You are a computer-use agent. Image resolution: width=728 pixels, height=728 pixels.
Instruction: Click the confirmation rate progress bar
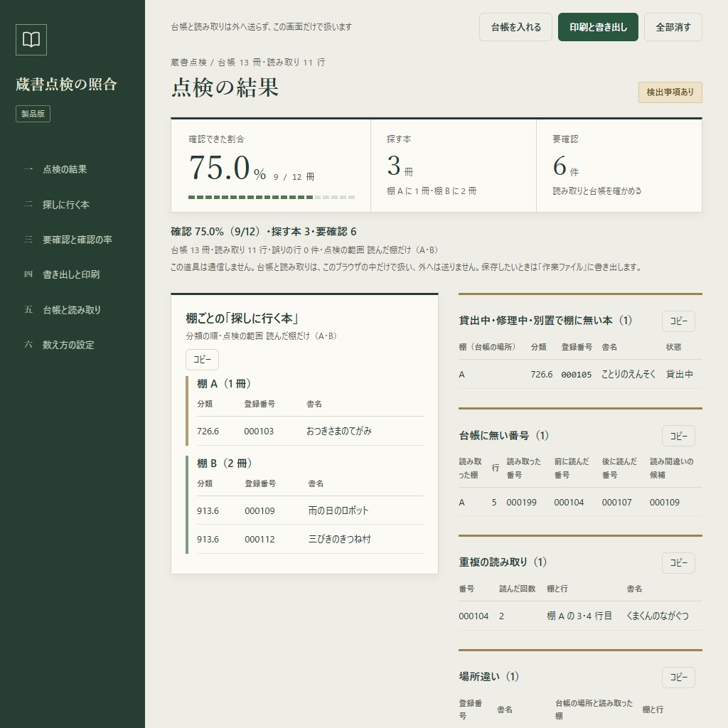[272, 198]
